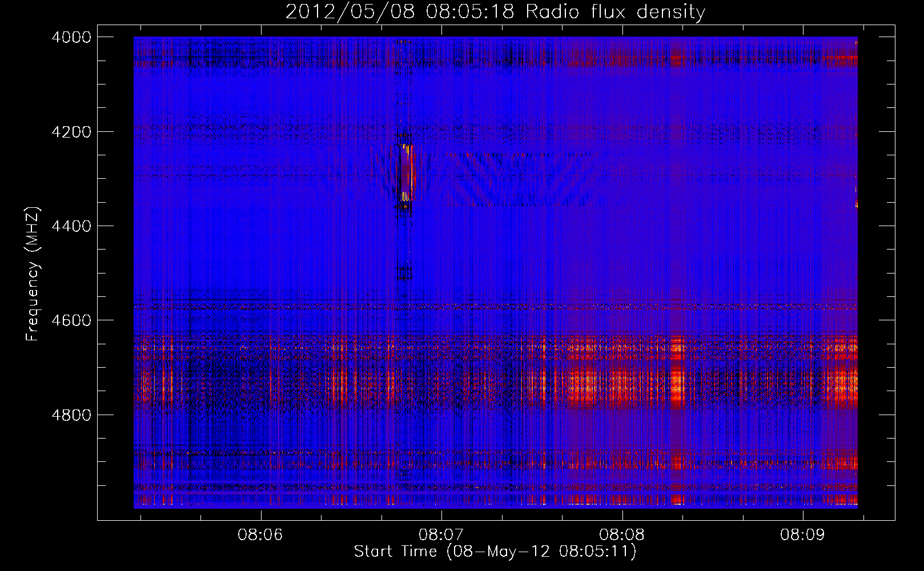
Task: Click the 08:06 time tick label
Action: (260, 535)
